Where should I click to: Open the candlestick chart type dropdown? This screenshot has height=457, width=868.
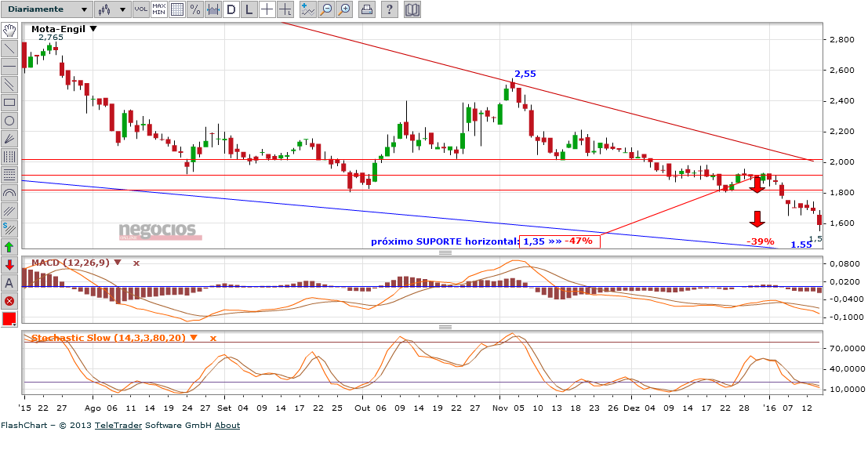coord(111,9)
